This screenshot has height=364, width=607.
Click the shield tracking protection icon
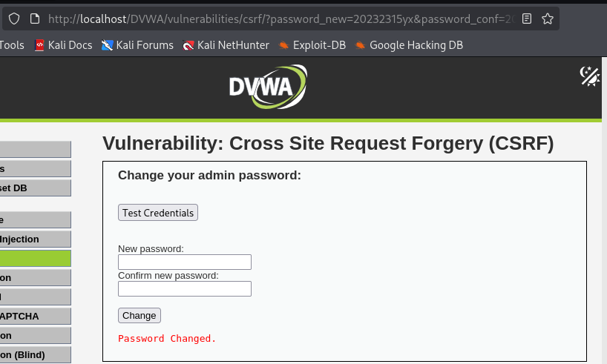(x=14, y=19)
